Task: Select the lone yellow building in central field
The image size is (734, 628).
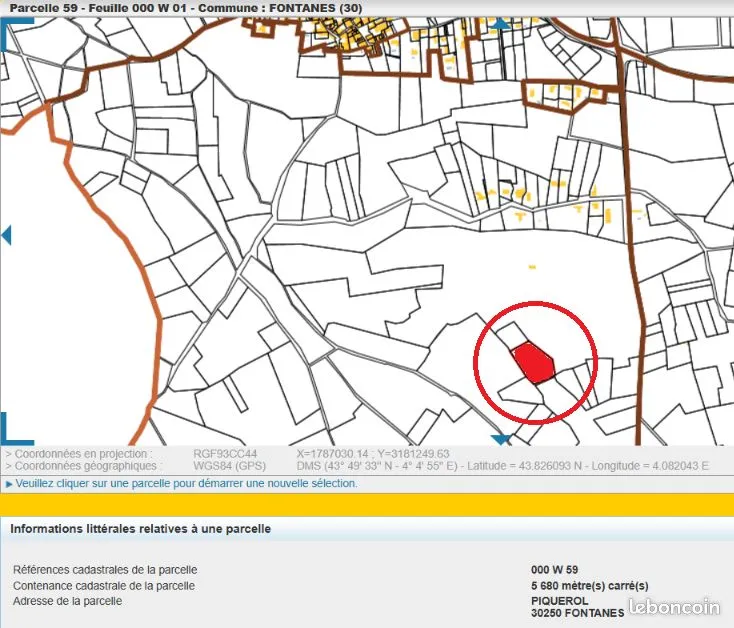Action: click(532, 267)
